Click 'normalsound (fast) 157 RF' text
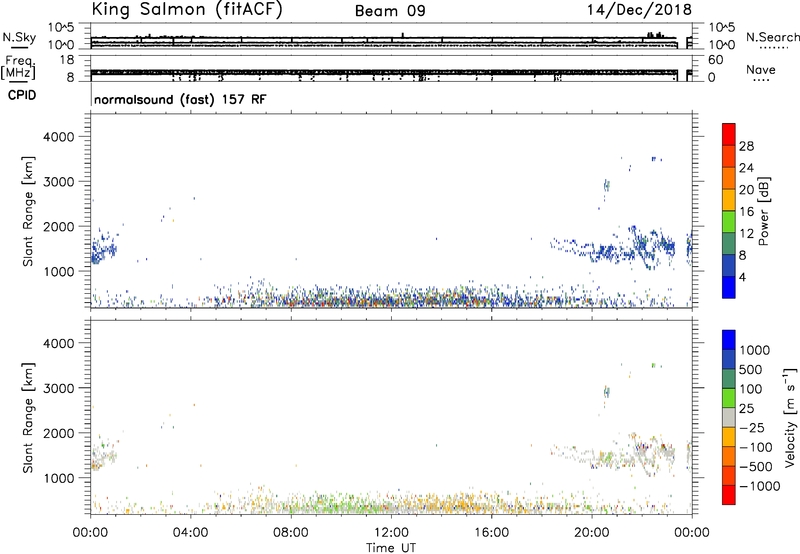Screen dimensions: 800x554 coord(180,99)
